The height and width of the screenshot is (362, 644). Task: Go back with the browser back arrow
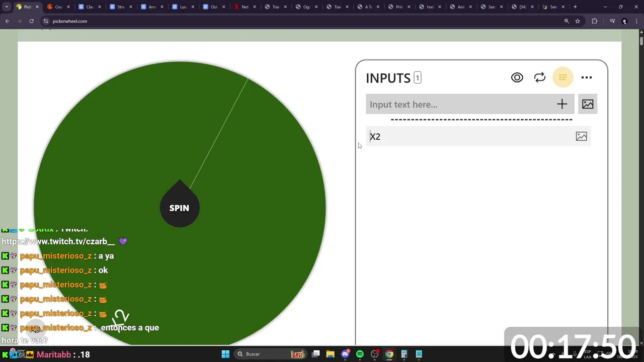(x=8, y=21)
